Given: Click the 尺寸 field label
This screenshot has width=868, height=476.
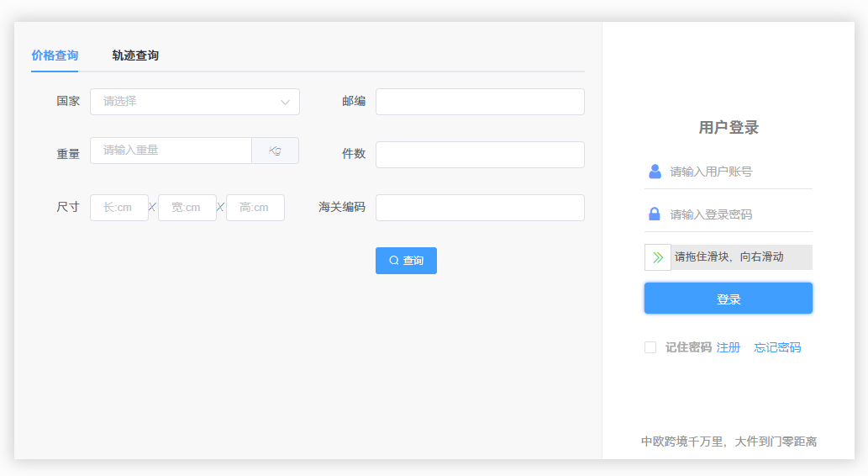Looking at the screenshot, I should [x=68, y=207].
